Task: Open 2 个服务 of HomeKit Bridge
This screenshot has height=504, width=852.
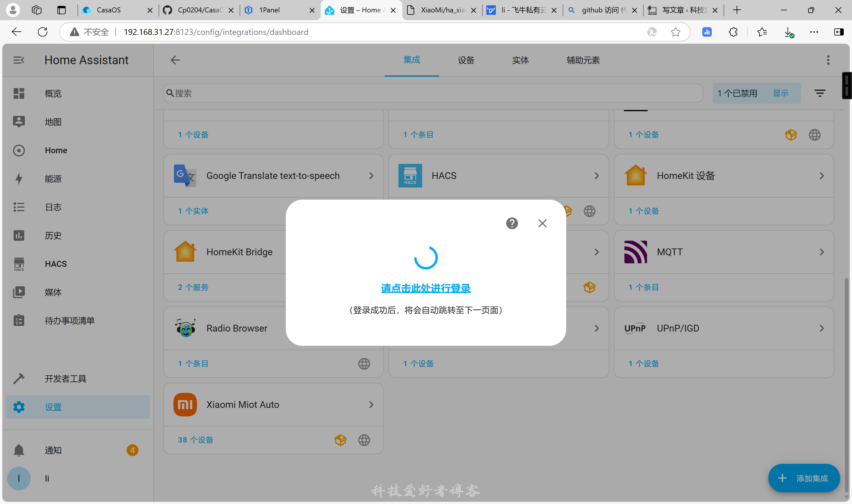Action: pyautogui.click(x=193, y=287)
